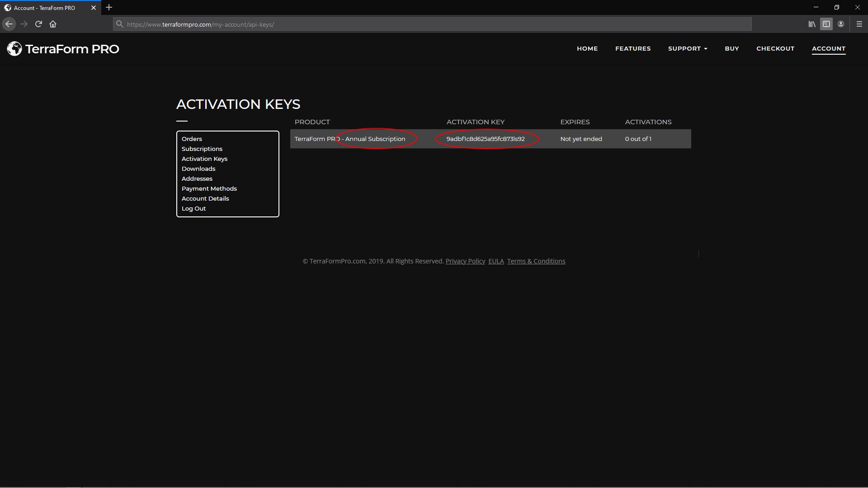
Task: Open Payment Methods in account sidebar
Action: coord(209,188)
